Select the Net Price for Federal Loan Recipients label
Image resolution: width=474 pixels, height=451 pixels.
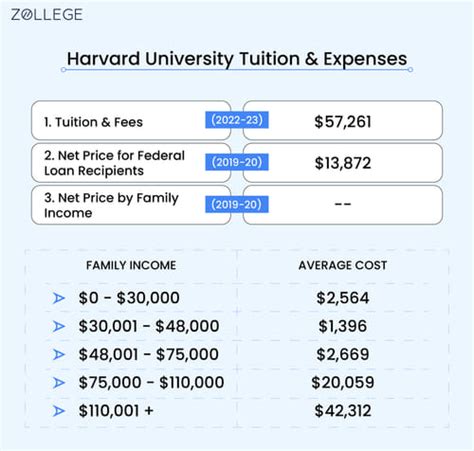[114, 163]
